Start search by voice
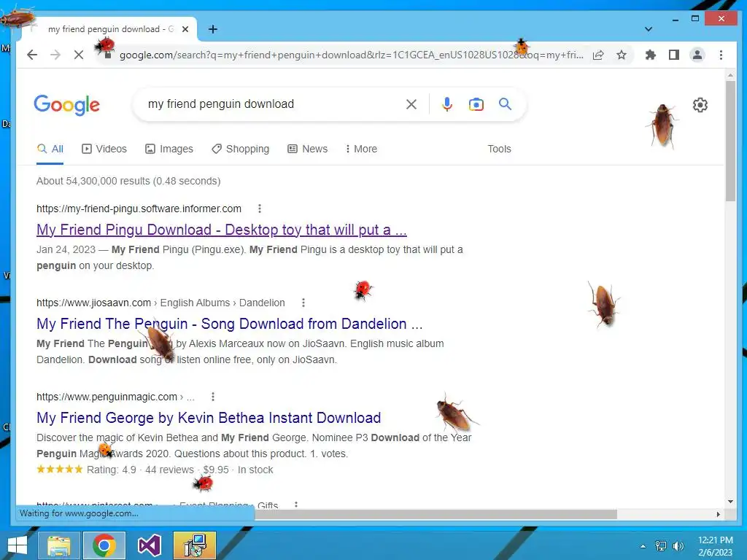747x560 pixels. pos(447,104)
